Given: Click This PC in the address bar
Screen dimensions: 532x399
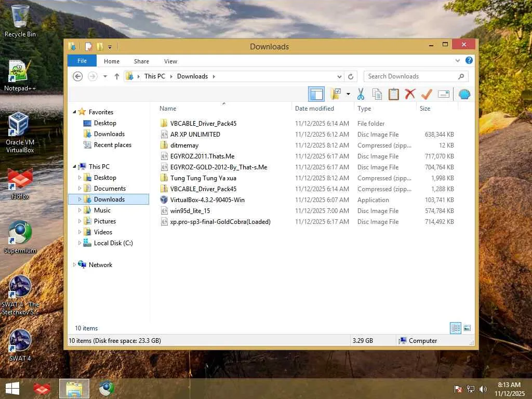Looking at the screenshot, I should 155,76.
